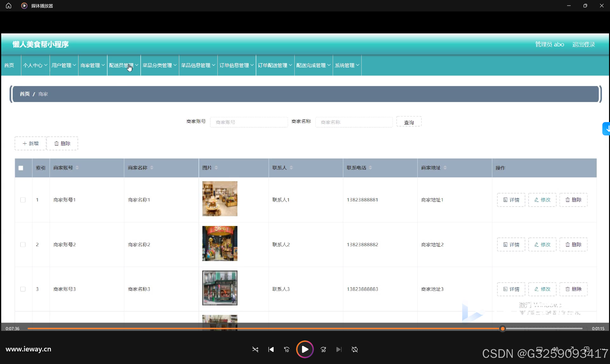Sort table by 图片 column

pyautogui.click(x=216, y=168)
